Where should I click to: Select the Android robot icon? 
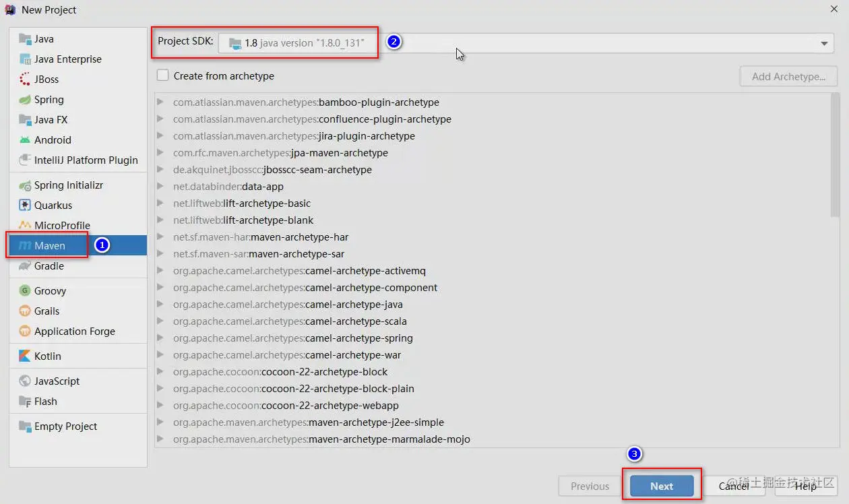pos(25,140)
